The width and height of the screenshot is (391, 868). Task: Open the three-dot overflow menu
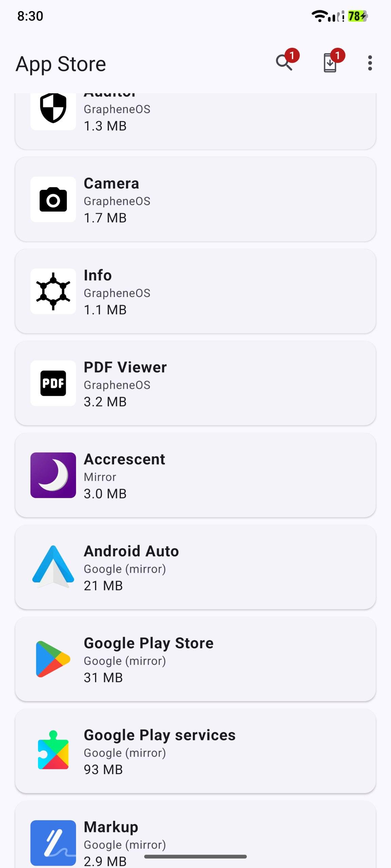(370, 63)
